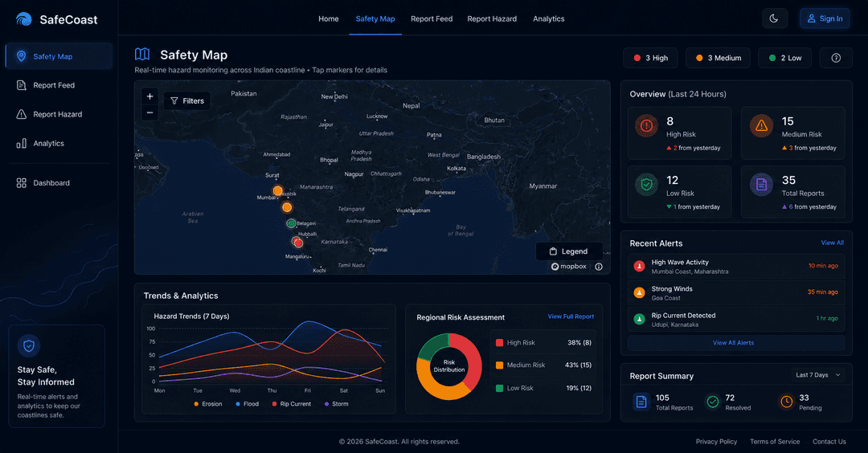Click the map info icon beside mapbox
Viewport: 868px width, 453px height.
tap(599, 267)
